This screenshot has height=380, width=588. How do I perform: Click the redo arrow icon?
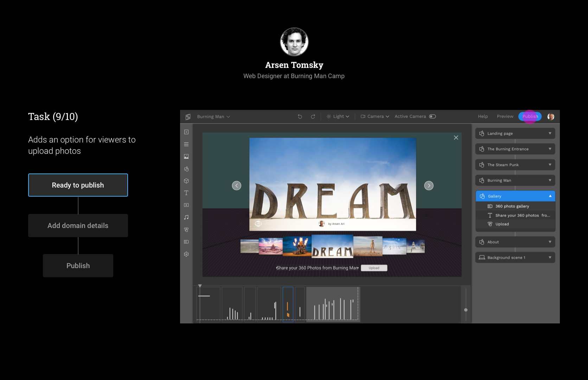coord(313,116)
